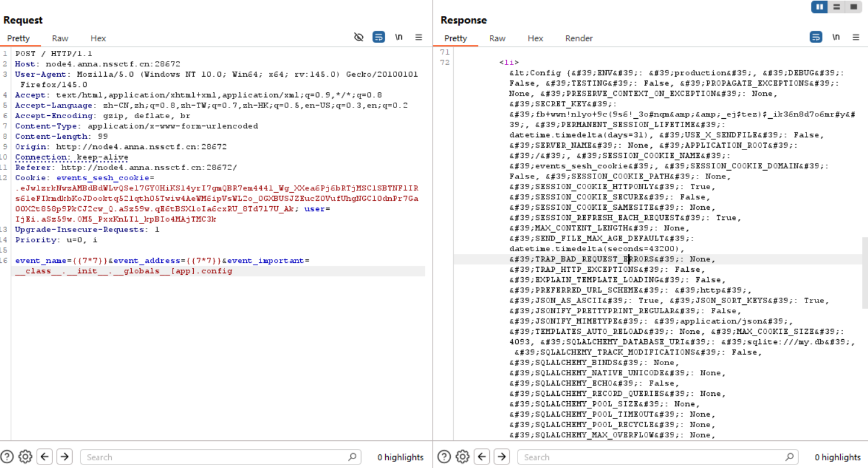Toggle line wrap in Request panel

[x=379, y=37]
